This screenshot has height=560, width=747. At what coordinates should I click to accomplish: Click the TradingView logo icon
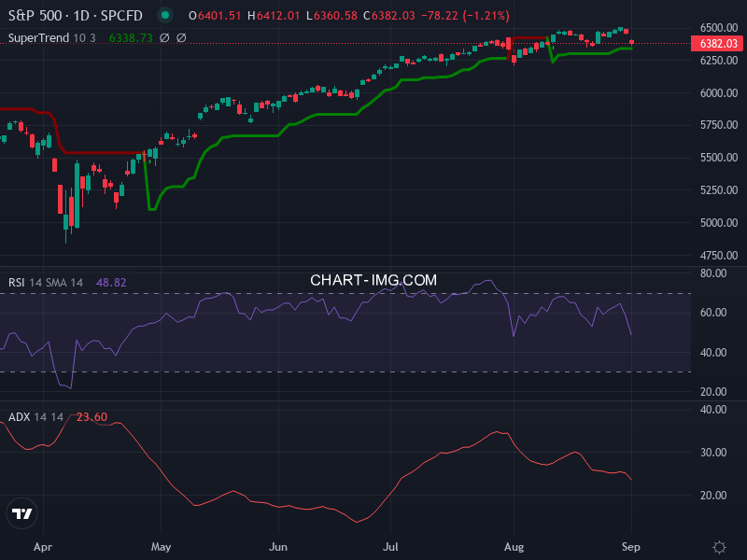(x=21, y=513)
